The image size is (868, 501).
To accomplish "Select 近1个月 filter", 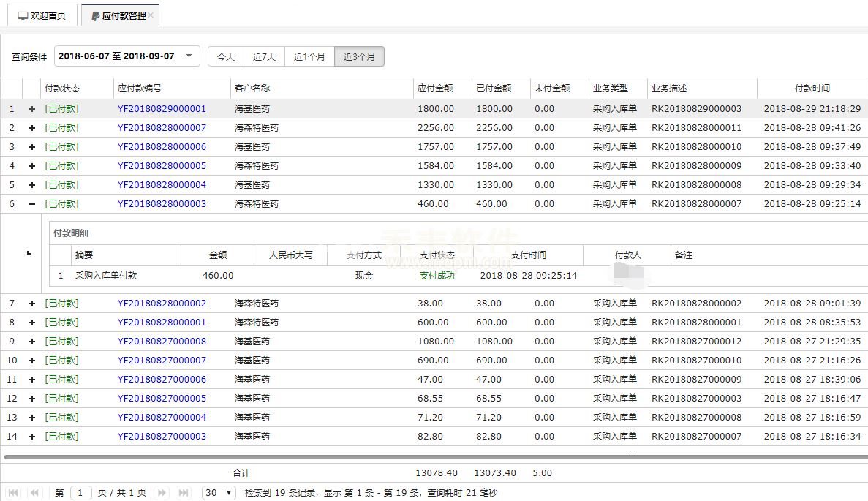I will click(x=309, y=56).
